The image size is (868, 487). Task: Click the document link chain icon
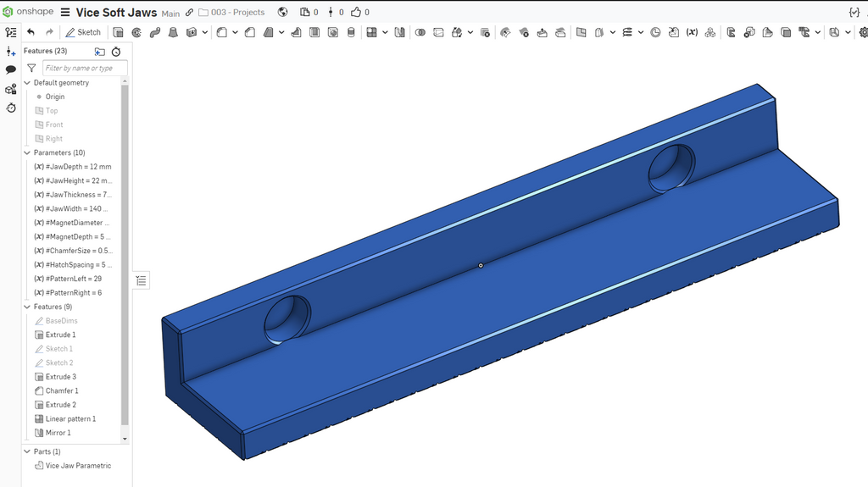pos(189,12)
